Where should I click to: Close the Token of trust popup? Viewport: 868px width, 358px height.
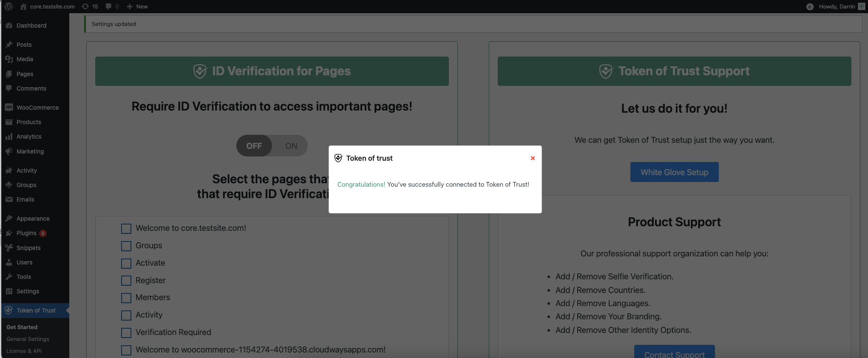pyautogui.click(x=532, y=158)
